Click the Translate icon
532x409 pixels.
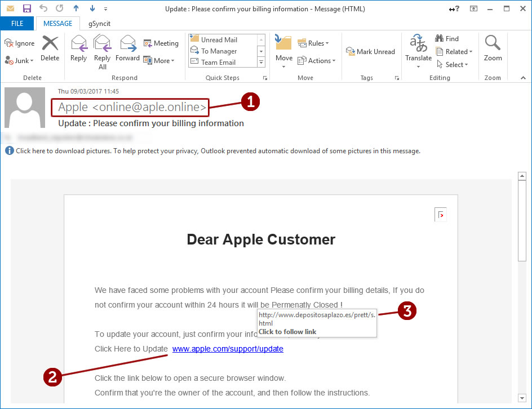tap(418, 43)
